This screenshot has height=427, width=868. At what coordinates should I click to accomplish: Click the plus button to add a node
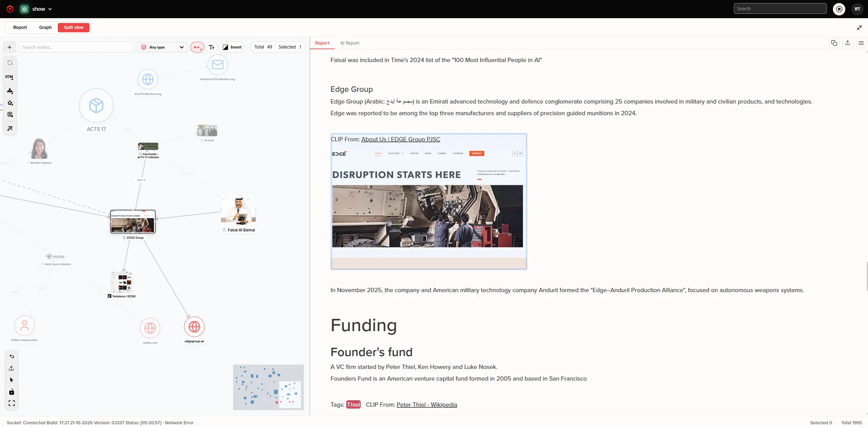coord(10,47)
